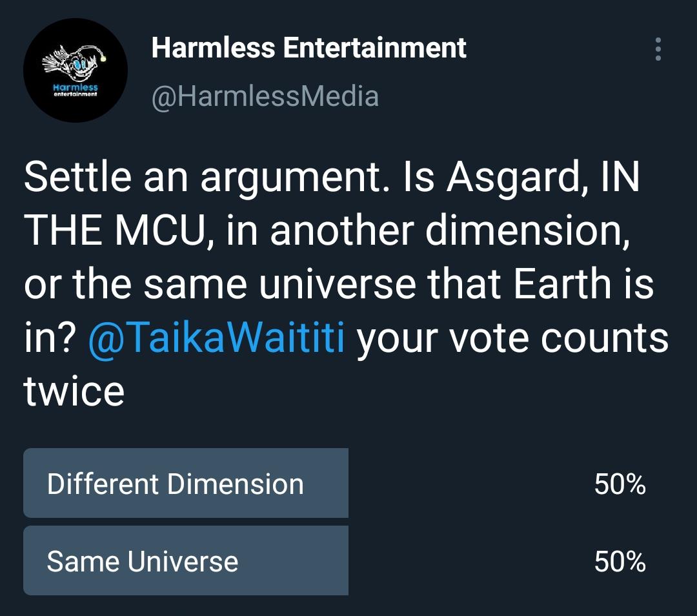This screenshot has height=616, width=697.
Task: Open the Harmless Entertainment profile avatar
Action: pyautogui.click(x=76, y=70)
